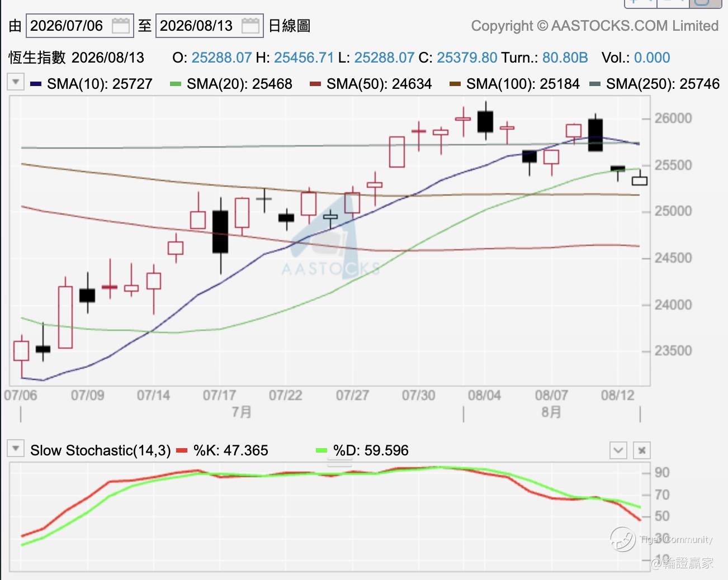Click the 07/14 date axis label
Viewport: 728px width, 580px height.
coord(153,396)
